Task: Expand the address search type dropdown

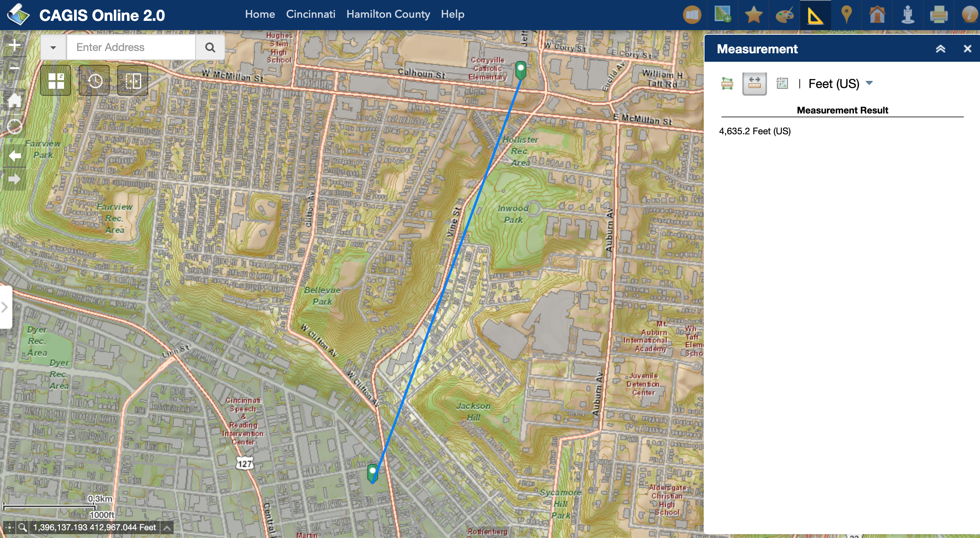Action: click(x=53, y=47)
